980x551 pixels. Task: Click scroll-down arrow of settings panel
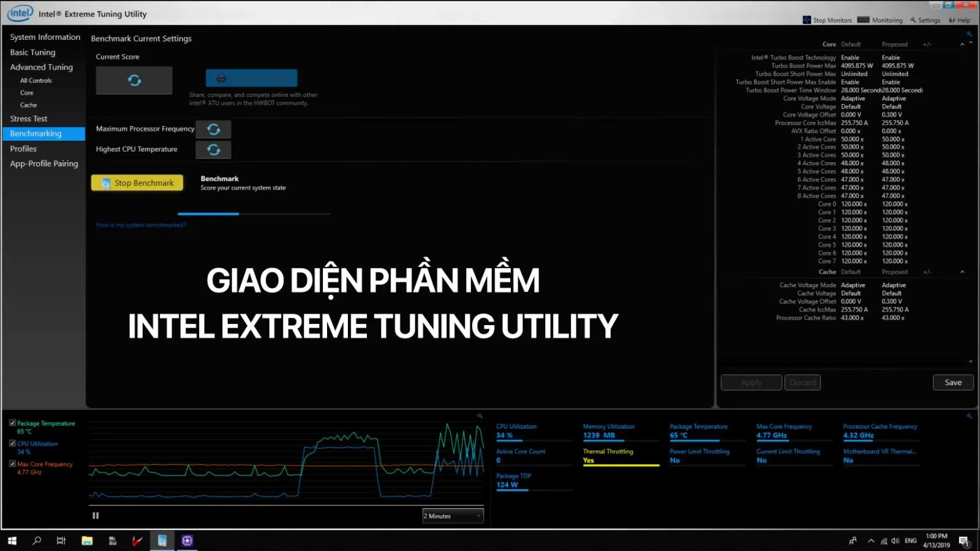(971, 362)
